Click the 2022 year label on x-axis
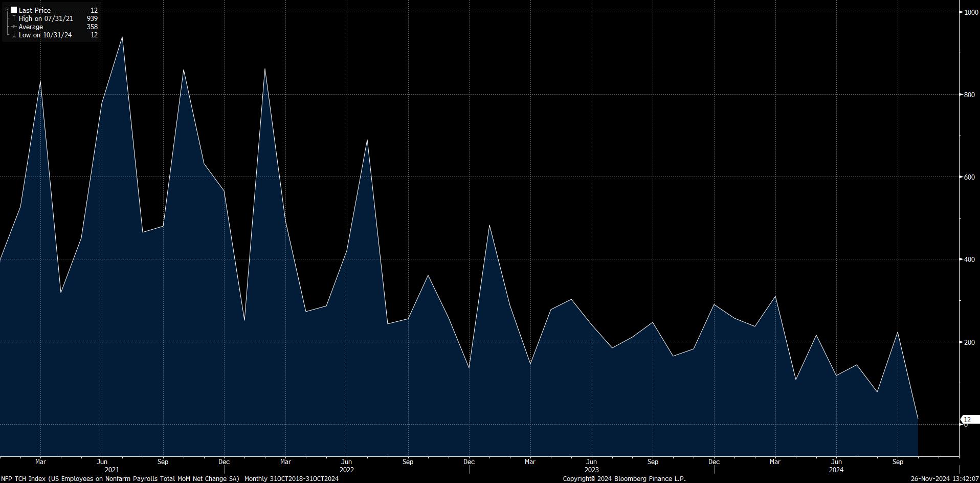This screenshot has height=483, width=980. (347, 470)
